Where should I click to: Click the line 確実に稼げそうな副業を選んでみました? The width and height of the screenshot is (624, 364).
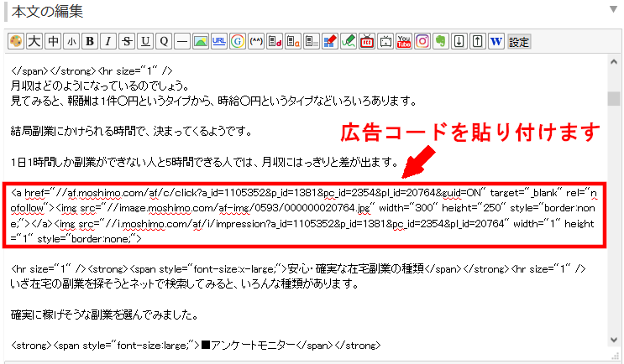(105, 315)
